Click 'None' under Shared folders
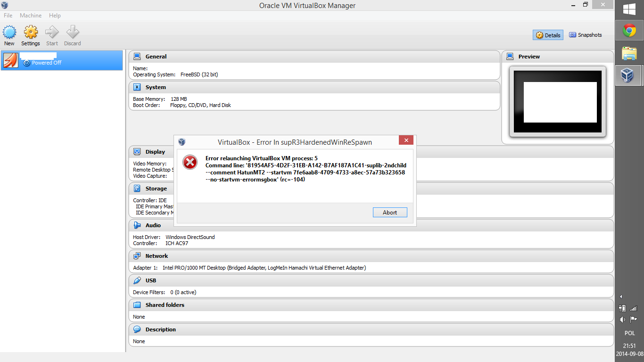The height and width of the screenshot is (362, 644). pos(139,317)
